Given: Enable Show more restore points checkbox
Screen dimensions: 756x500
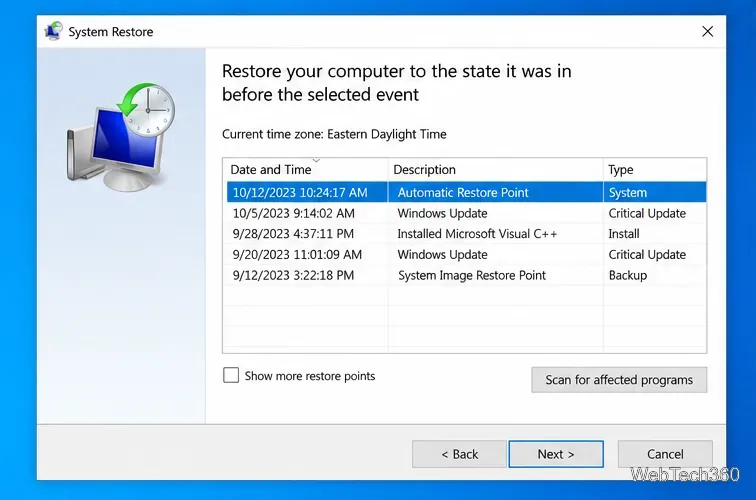Looking at the screenshot, I should tap(231, 375).
